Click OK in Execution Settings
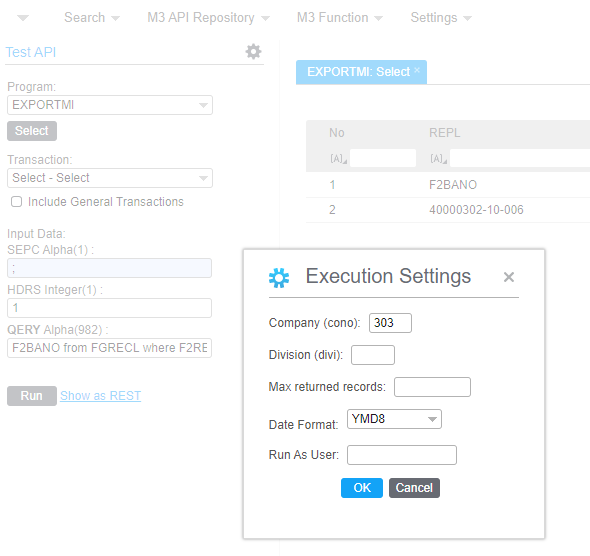Image resolution: width=590 pixels, height=556 pixels. [x=362, y=488]
